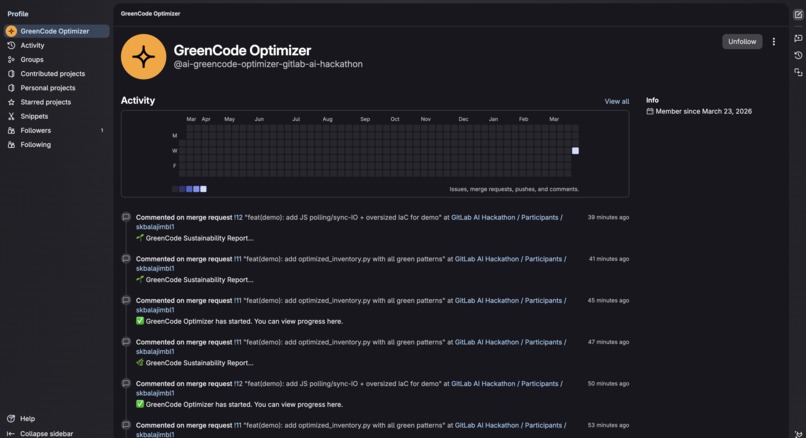The image size is (806, 438).
Task: Click the green checkmark in 45-minute comment
Action: (140, 321)
